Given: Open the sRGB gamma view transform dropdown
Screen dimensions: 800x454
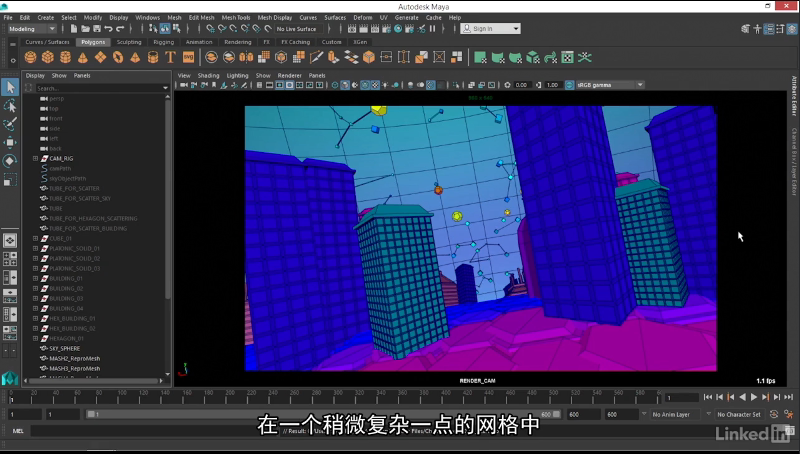Looking at the screenshot, I should click(609, 85).
